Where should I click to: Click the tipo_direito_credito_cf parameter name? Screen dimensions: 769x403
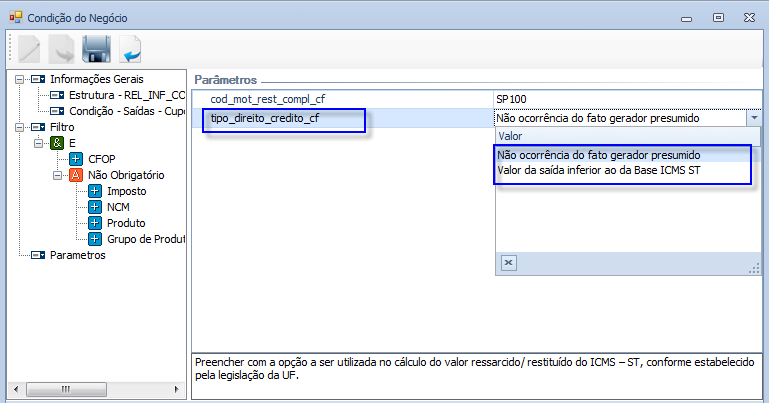point(265,118)
